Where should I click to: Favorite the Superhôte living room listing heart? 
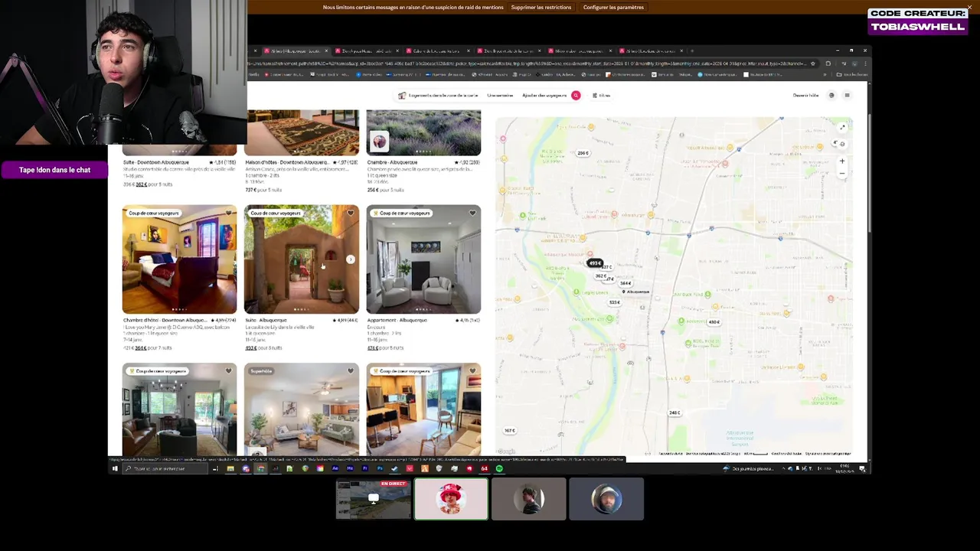(351, 370)
